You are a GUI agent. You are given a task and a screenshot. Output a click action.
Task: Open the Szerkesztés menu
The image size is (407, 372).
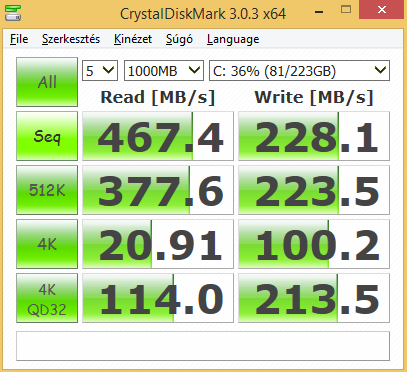point(71,39)
